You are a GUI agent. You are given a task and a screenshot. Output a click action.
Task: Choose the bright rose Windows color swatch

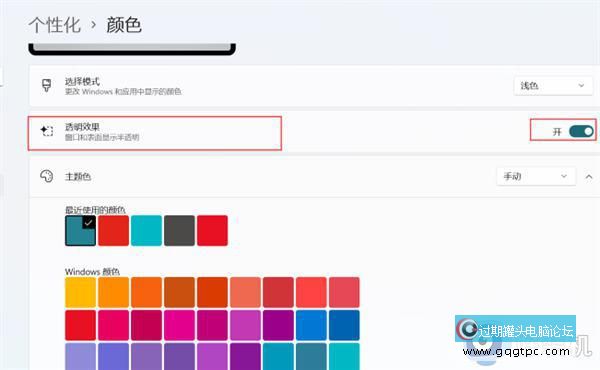[113, 325]
